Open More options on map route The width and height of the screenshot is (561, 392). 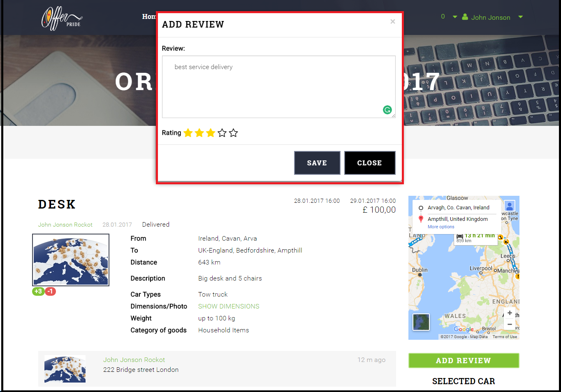(441, 227)
